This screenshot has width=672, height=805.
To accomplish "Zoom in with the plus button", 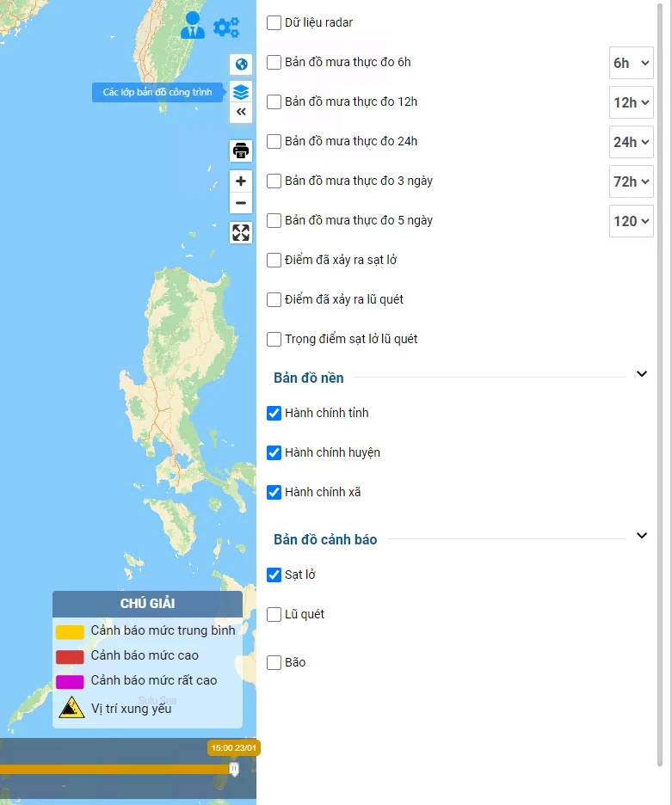I will 241,181.
